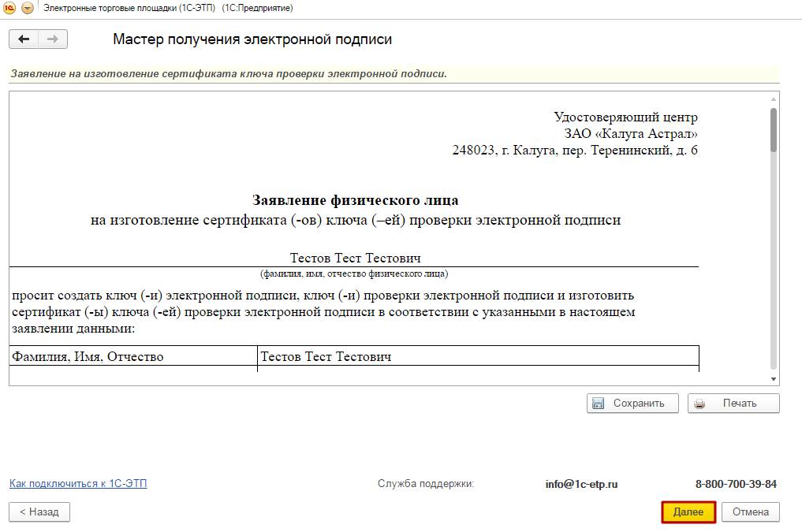Click the scrollbar up arrow of document
Viewport: 802px width, 532px height.
click(x=774, y=99)
